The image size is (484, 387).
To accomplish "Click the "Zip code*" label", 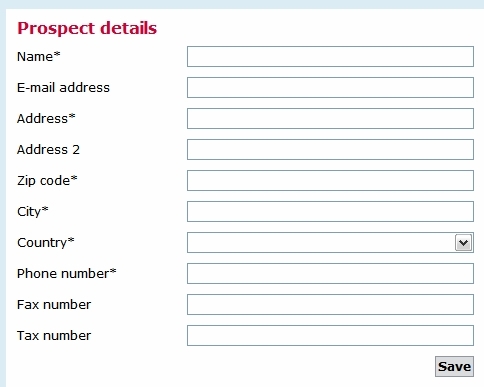I will [x=47, y=181].
